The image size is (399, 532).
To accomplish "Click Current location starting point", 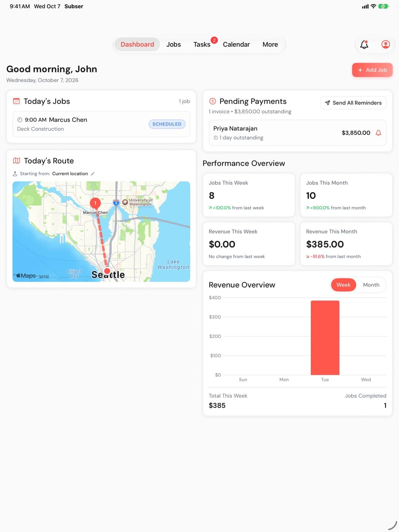I will click(x=70, y=174).
